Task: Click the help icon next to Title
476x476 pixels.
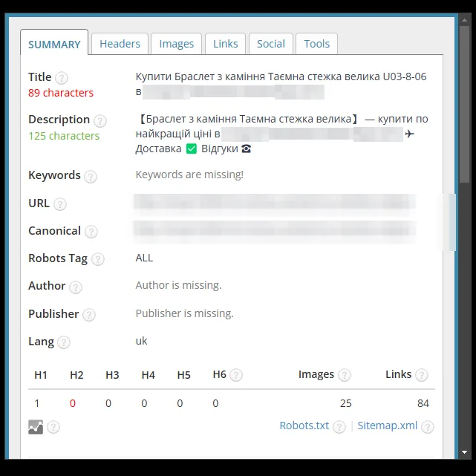Action: click(x=62, y=78)
